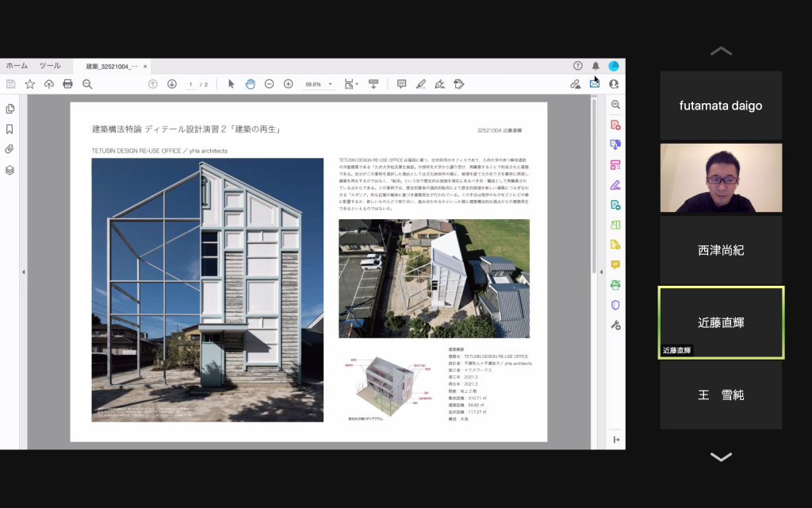
Task: Switch to the ホーム tab
Action: [17, 66]
